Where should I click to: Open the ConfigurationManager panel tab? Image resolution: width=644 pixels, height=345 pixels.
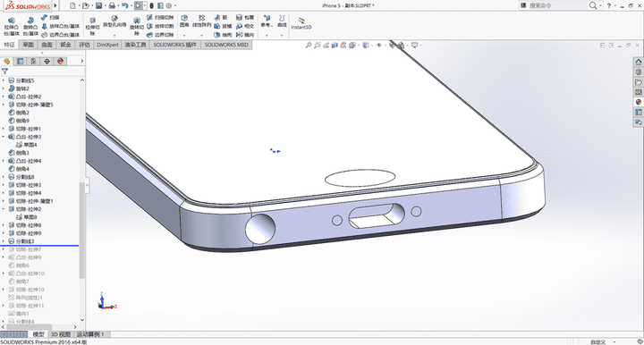pyautogui.click(x=33, y=61)
